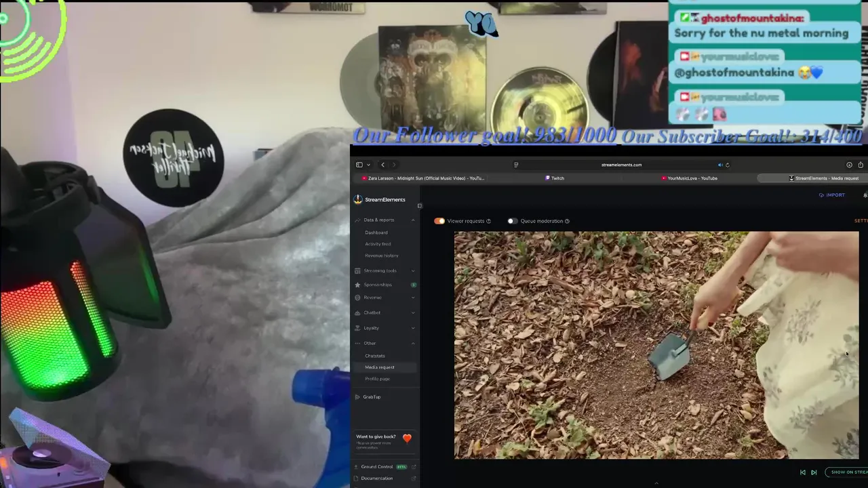
Task: Collapse Other section chevron
Action: point(413,343)
